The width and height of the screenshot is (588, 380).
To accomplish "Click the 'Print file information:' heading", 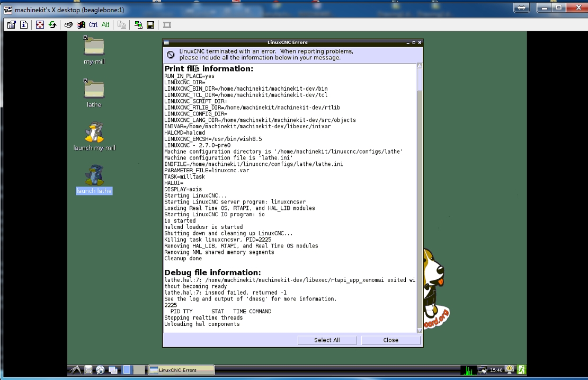I will pyautogui.click(x=209, y=69).
